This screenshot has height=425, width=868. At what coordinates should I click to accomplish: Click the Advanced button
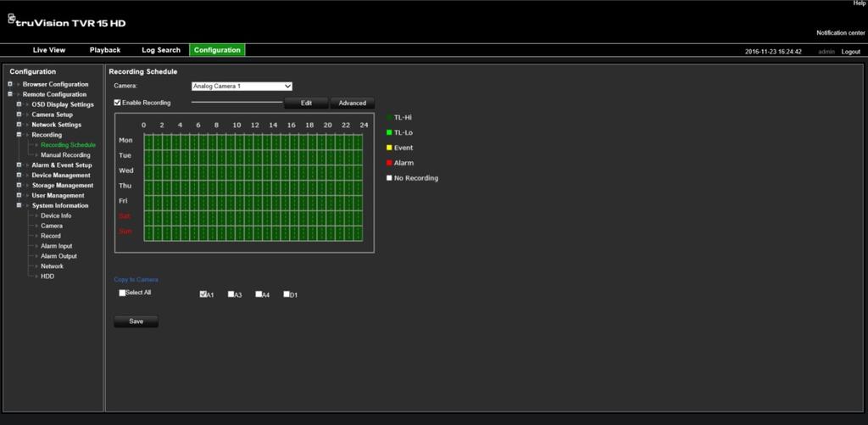352,103
